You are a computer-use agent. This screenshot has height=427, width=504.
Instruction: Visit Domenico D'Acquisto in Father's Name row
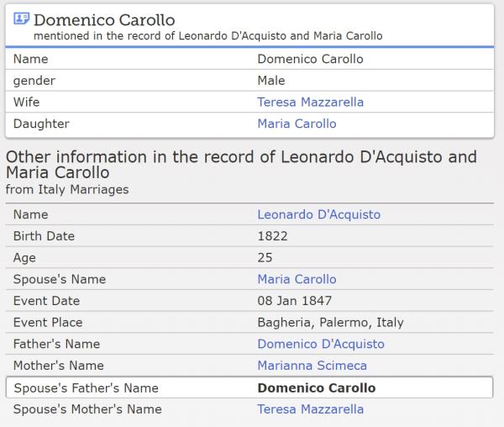(320, 344)
